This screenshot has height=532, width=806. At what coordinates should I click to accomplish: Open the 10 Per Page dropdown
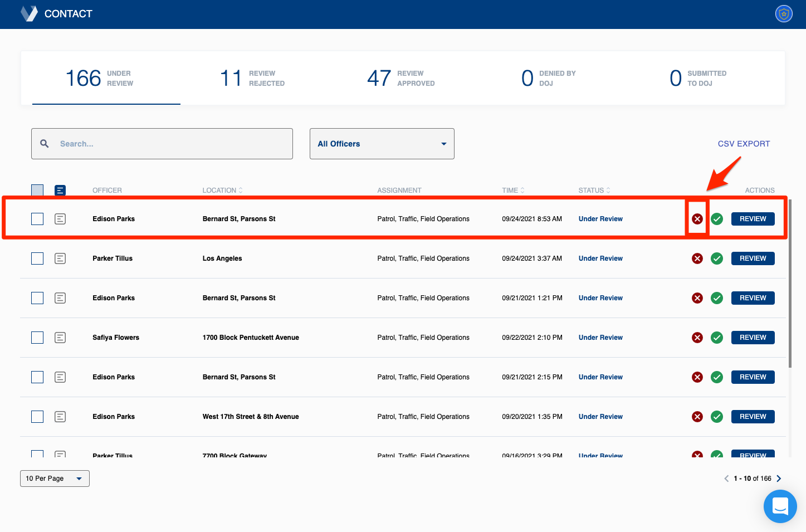(x=54, y=478)
